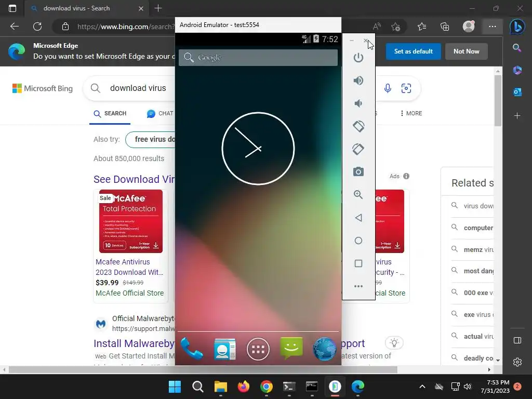The height and width of the screenshot is (399, 532).
Task: Click the vertical page scrollbar
Action: 498,101
